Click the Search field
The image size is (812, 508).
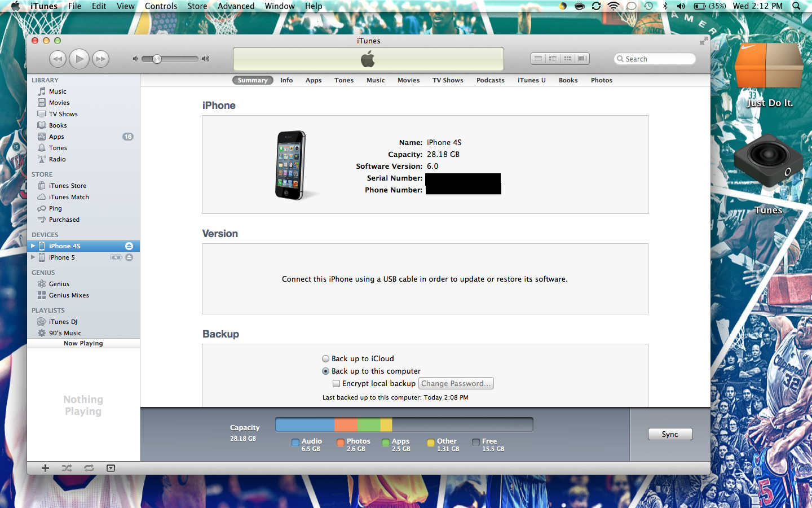655,59
